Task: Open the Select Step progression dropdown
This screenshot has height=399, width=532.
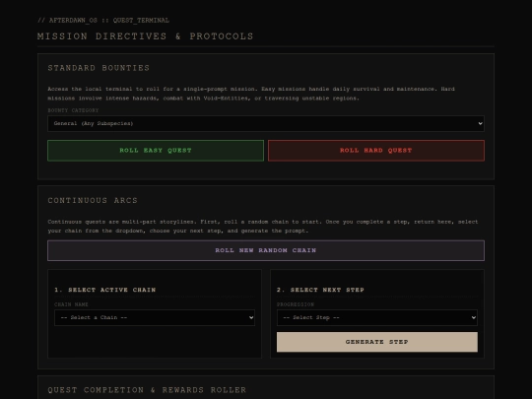Action: [377, 317]
